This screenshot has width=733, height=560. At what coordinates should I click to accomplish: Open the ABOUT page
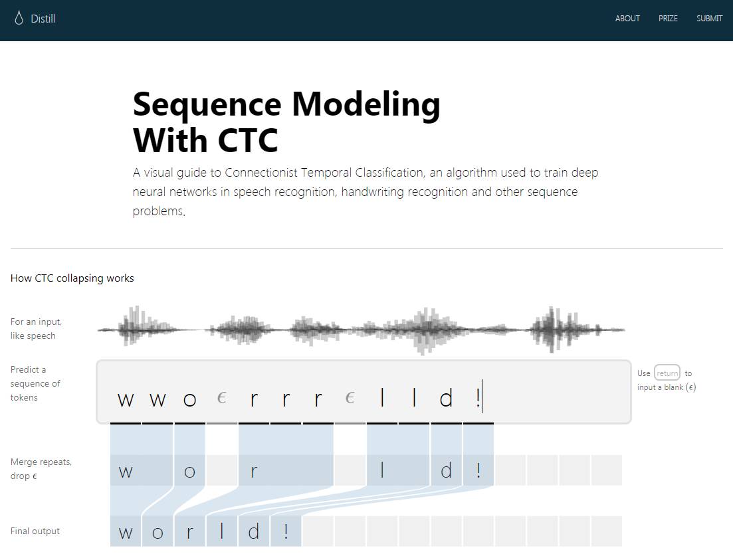point(627,19)
